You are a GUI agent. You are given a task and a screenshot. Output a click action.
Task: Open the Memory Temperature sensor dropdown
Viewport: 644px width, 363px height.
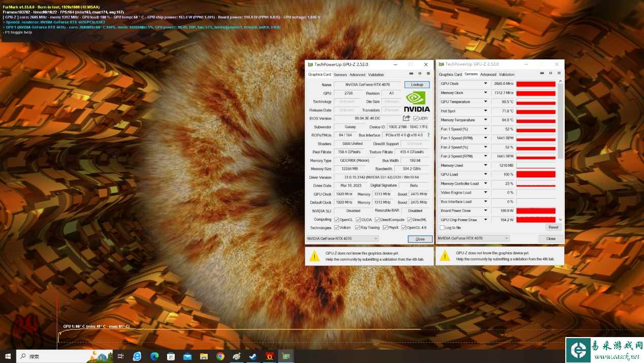pyautogui.click(x=486, y=120)
